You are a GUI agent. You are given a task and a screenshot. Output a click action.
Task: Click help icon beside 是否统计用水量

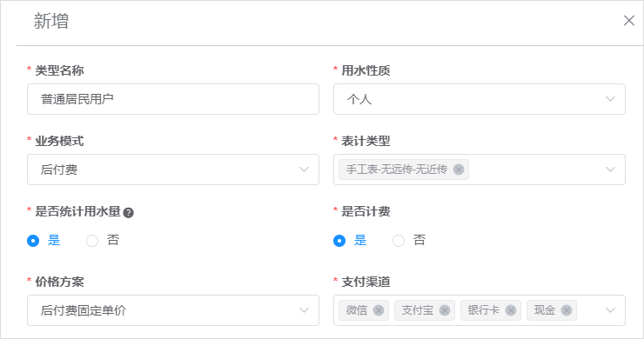(x=128, y=213)
